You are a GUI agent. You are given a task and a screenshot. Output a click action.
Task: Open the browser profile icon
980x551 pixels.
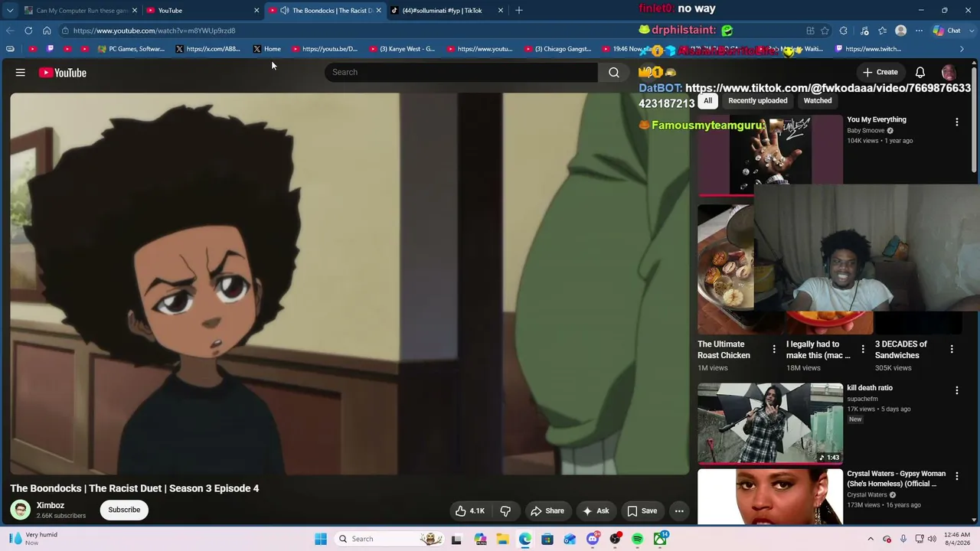(x=901, y=31)
